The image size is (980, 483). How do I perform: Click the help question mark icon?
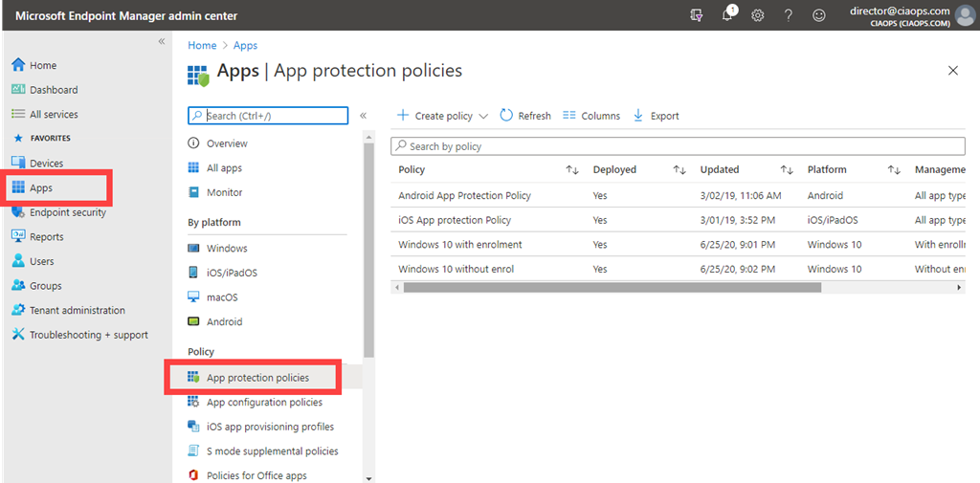point(788,15)
